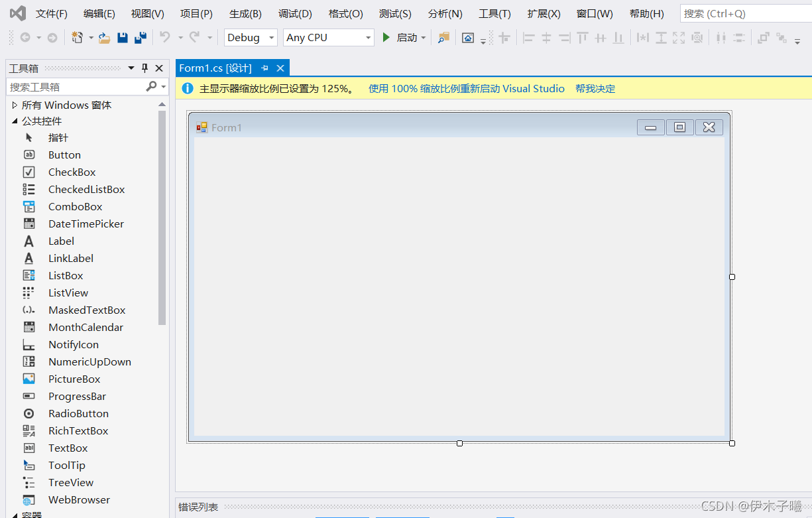The height and width of the screenshot is (518, 812).
Task: Click the Send to Back icon
Action: pyautogui.click(x=782, y=38)
